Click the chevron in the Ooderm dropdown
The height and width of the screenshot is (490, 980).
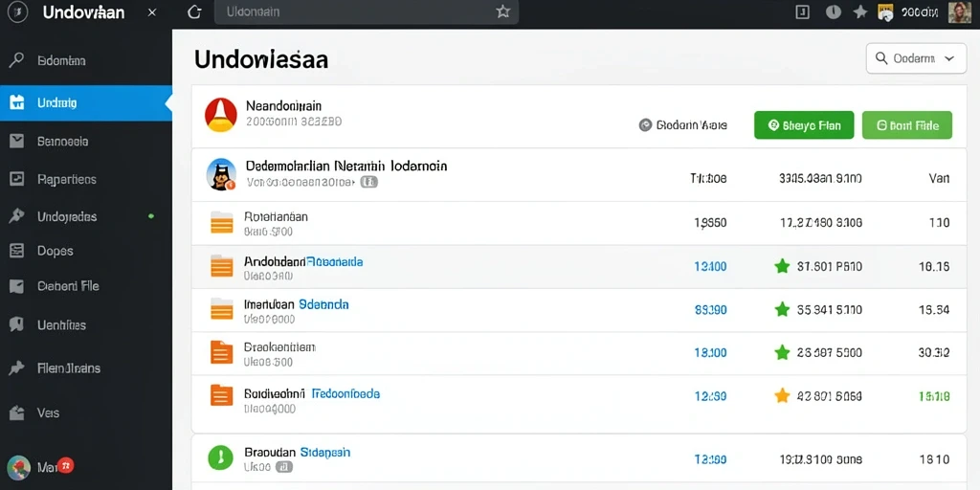[x=949, y=58]
